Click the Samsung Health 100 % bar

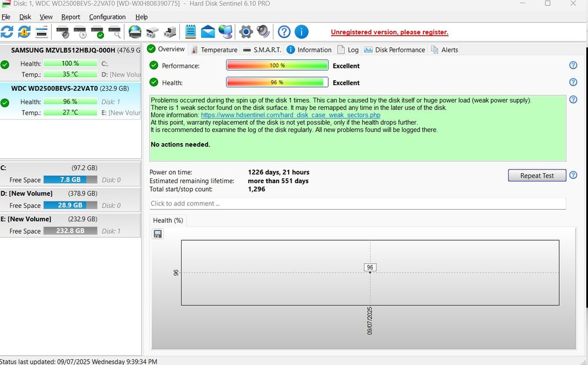pyautogui.click(x=70, y=64)
